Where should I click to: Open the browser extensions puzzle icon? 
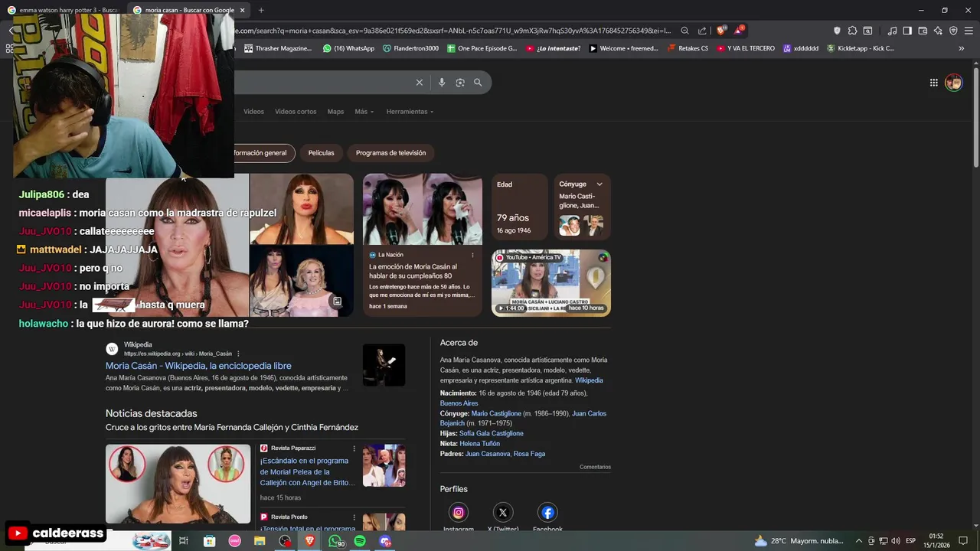pyautogui.click(x=852, y=31)
